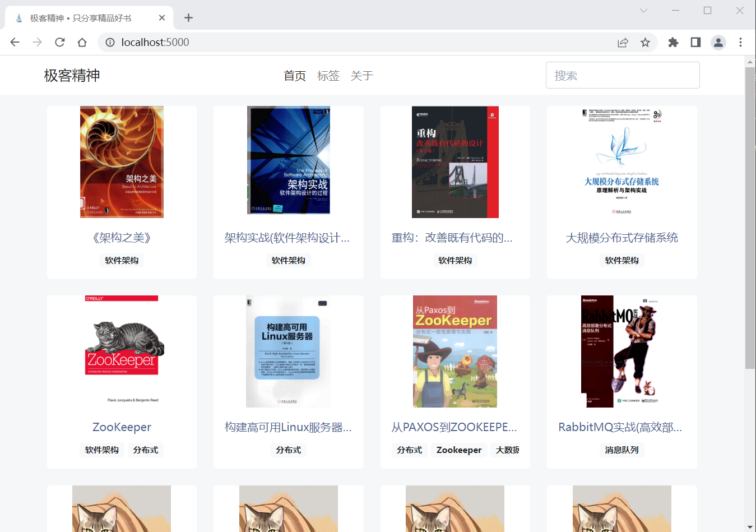
Task: Reload the current page
Action: tap(59, 42)
